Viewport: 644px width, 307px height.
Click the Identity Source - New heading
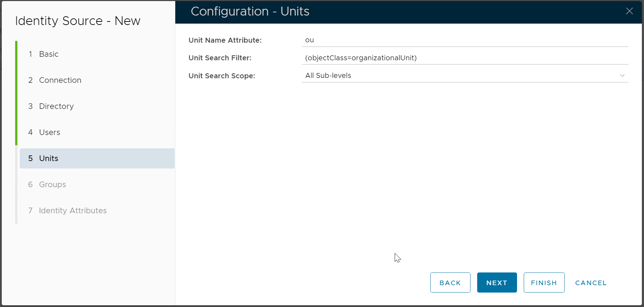click(78, 21)
